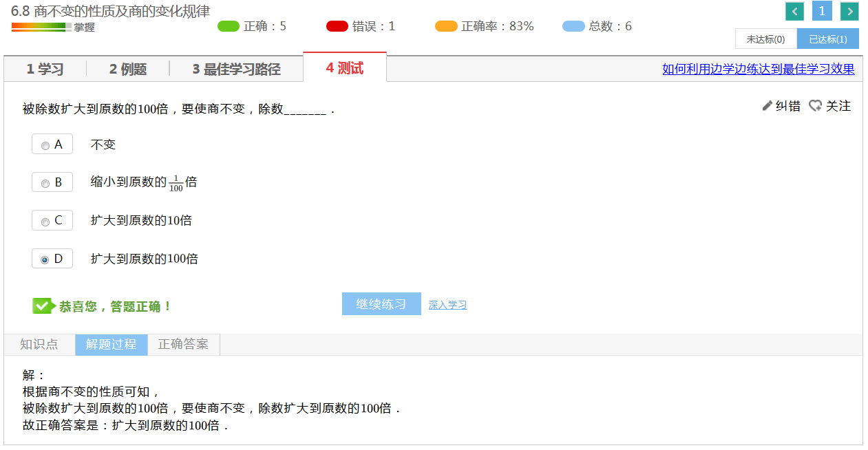Image resolution: width=868 pixels, height=450 pixels.
Task: Open 如何利用边学边练达到最佳学习效果 link
Action: click(758, 69)
